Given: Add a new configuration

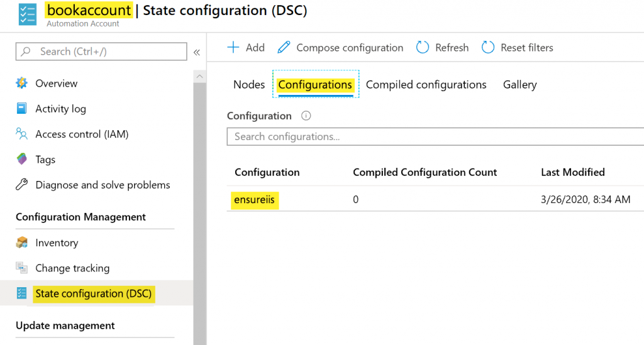Looking at the screenshot, I should 246,48.
